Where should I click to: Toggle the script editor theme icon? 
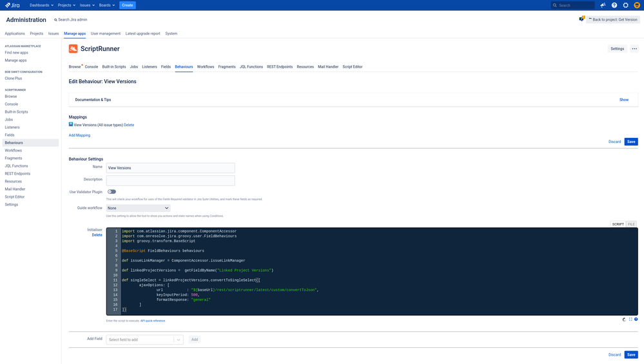point(624,320)
